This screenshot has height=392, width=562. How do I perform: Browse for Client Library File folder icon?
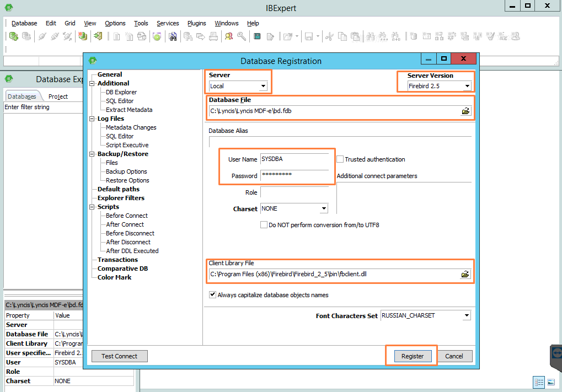[x=465, y=274]
